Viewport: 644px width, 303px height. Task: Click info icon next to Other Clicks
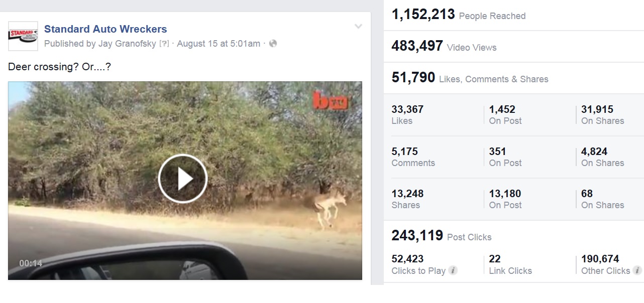[x=637, y=271]
